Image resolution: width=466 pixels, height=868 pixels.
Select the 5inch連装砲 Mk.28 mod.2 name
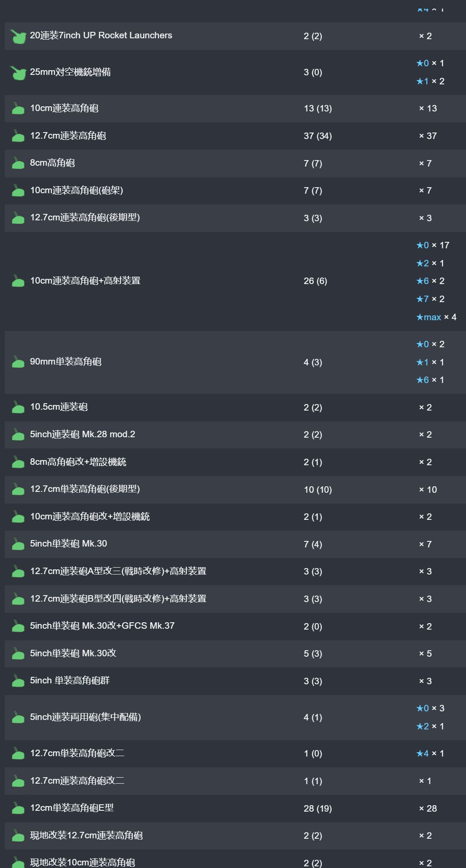tap(83, 434)
